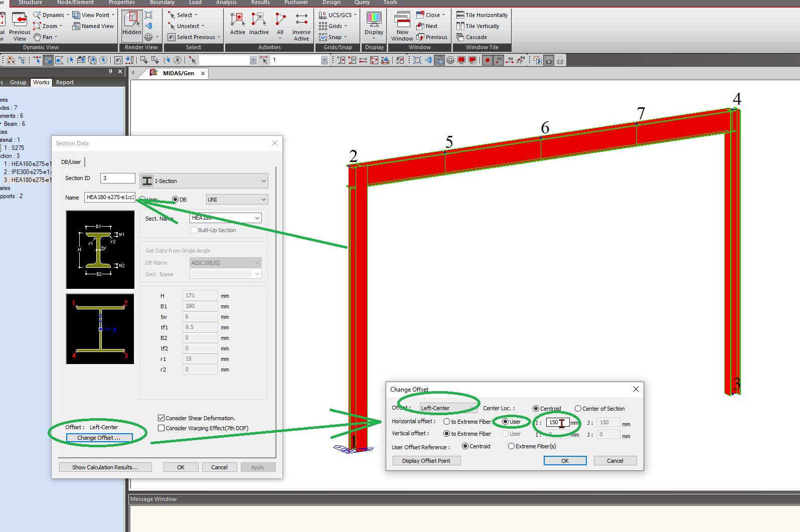The width and height of the screenshot is (800, 532).
Task: Open the I-Section type dropdown
Action: [x=204, y=181]
